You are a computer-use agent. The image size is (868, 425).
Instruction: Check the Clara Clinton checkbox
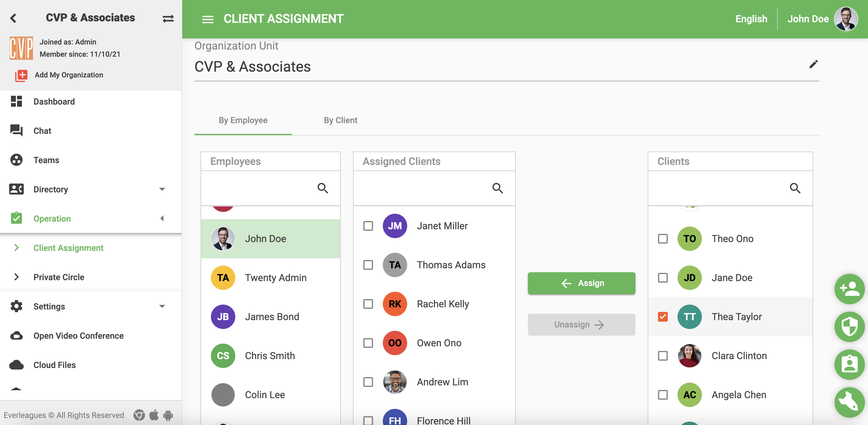[x=663, y=356]
